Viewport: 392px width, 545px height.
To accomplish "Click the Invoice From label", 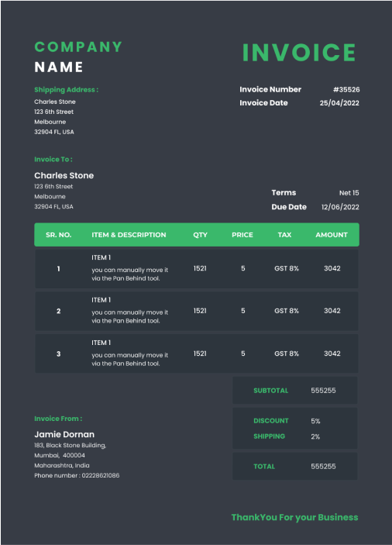I will 58,419.
